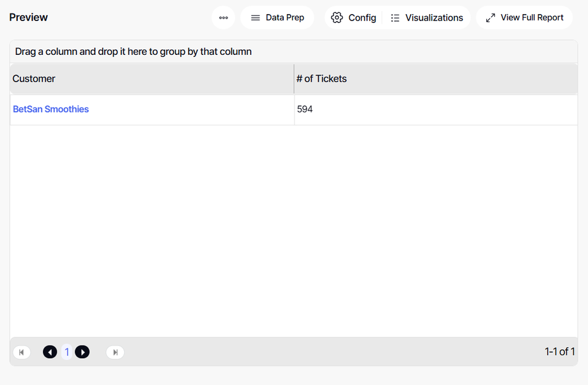Click the 1-1 of 1 pager info
This screenshot has height=385, width=588.
(559, 352)
